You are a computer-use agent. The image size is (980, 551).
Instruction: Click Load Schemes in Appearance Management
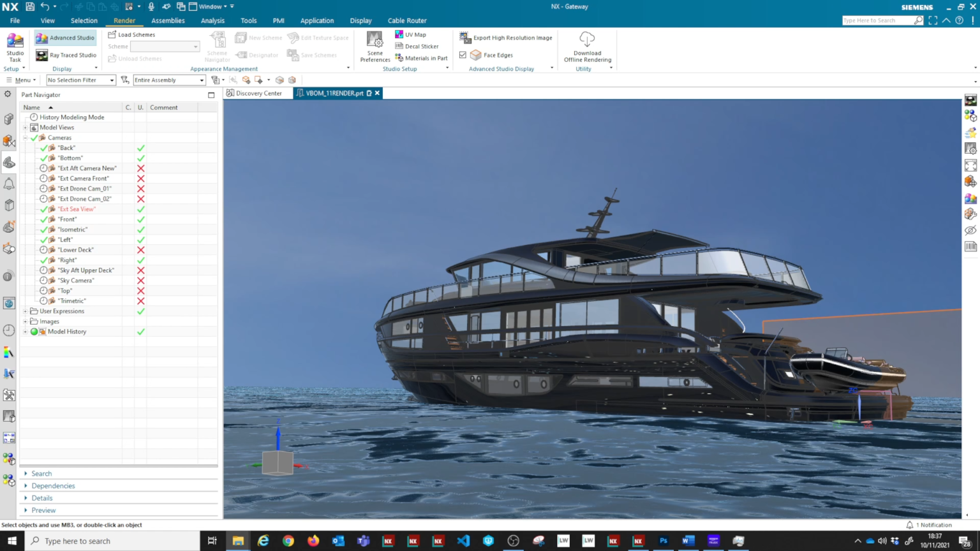pyautogui.click(x=131, y=34)
